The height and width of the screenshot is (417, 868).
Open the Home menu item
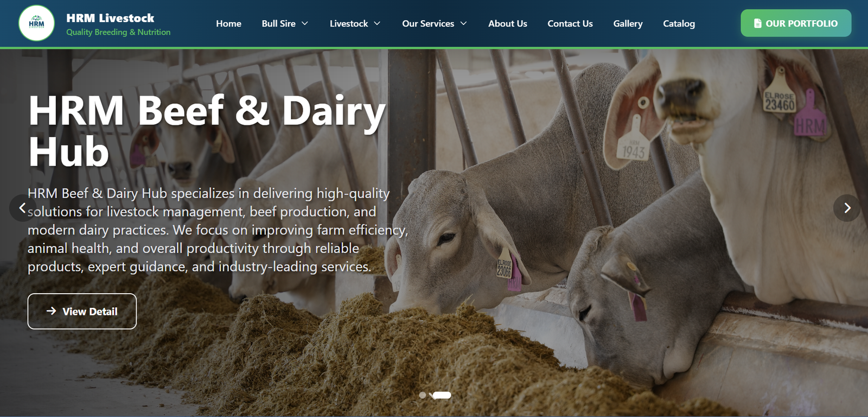point(228,23)
